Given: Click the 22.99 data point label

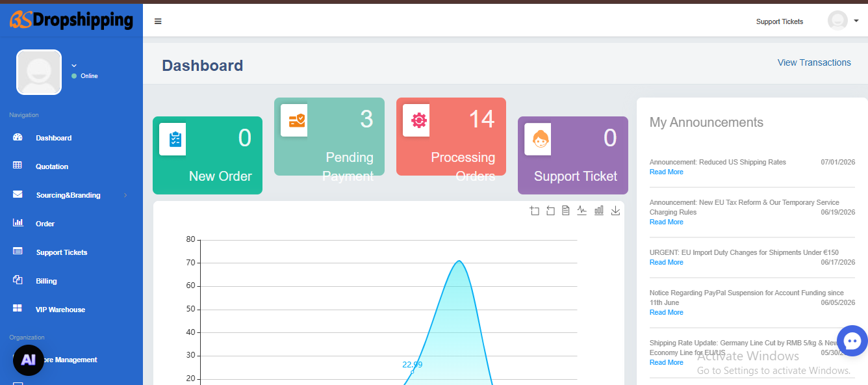Looking at the screenshot, I should click(x=412, y=364).
